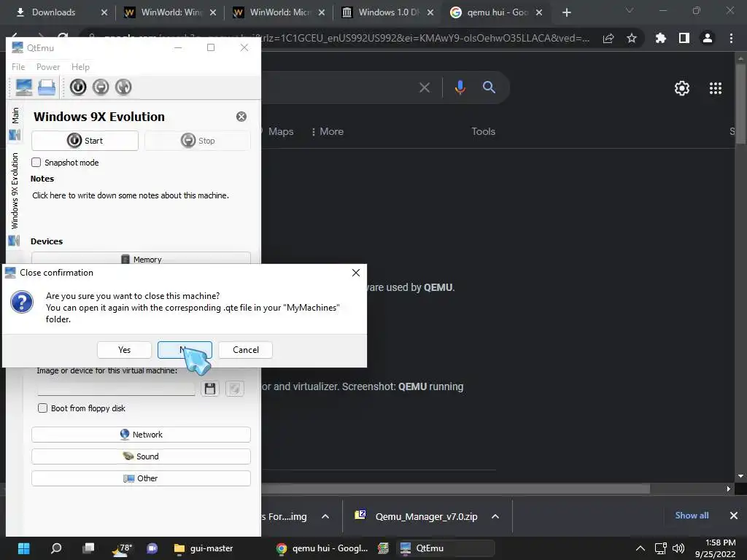This screenshot has height=560, width=747.
Task: Open Chrome side panel icon
Action: pyautogui.click(x=684, y=38)
